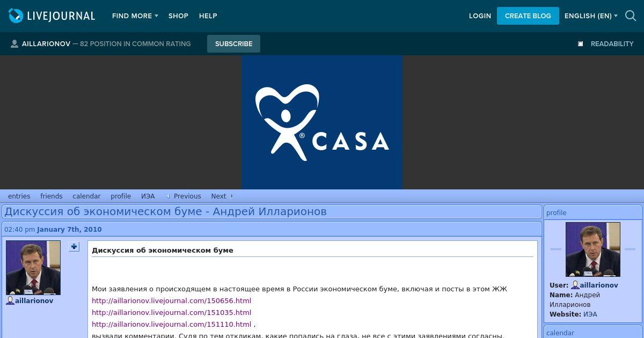Open the English (EN) language dropdown

pos(591,16)
